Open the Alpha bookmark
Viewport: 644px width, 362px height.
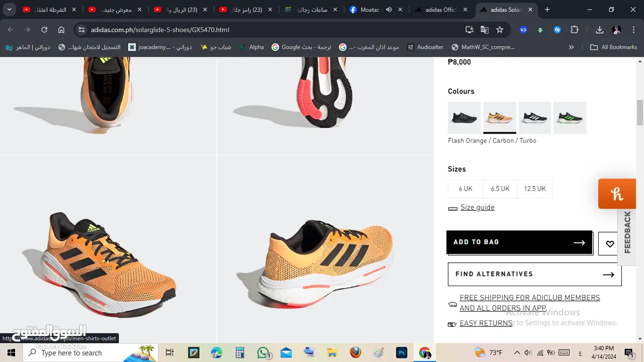coord(251,47)
